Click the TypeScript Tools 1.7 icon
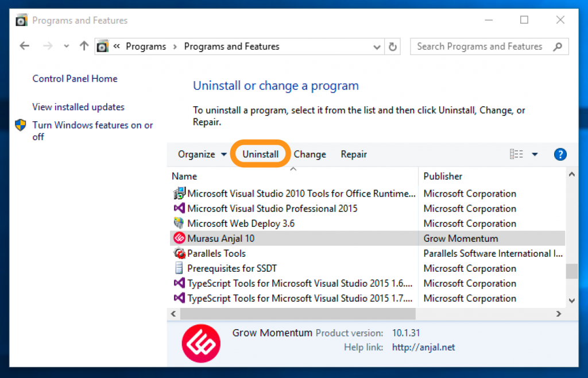The image size is (588, 378). pyautogui.click(x=179, y=298)
